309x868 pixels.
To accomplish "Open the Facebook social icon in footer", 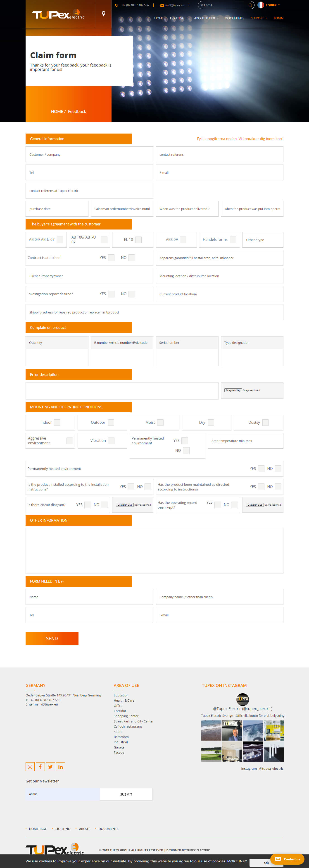I will (40, 767).
